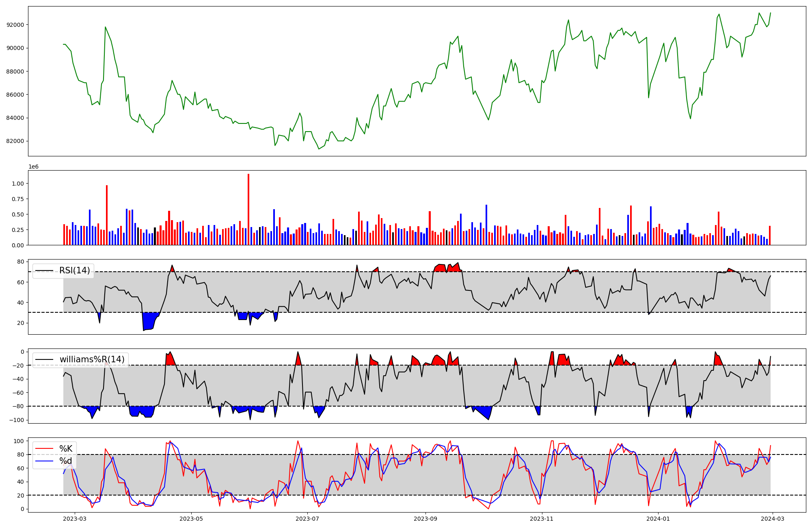Click the 2023-03 date tick label

coord(75,518)
